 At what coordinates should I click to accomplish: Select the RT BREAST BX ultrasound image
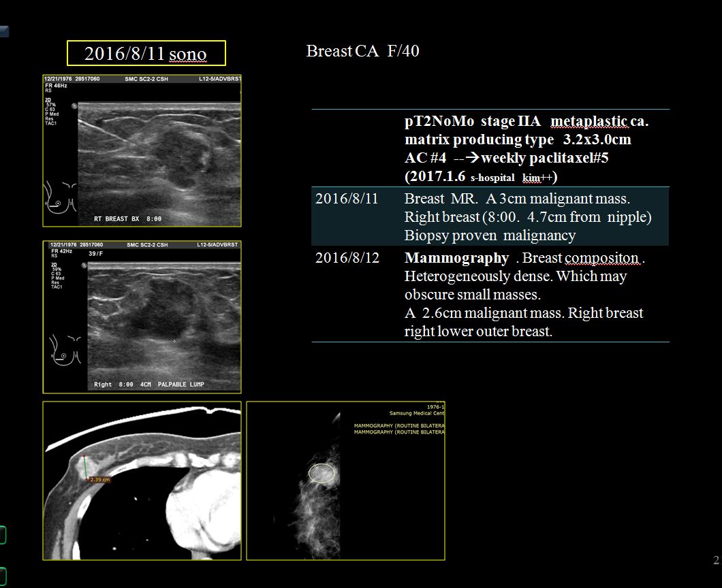(142, 150)
